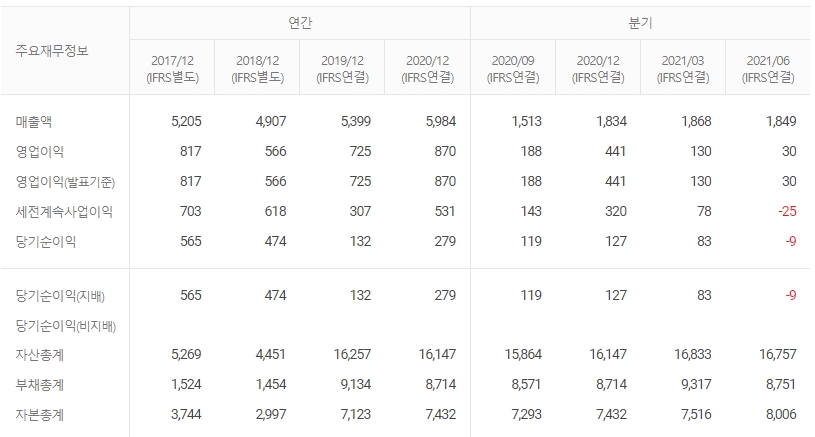The image size is (815, 437).
Task: Select the 부채총계 row label
Action: (x=40, y=386)
